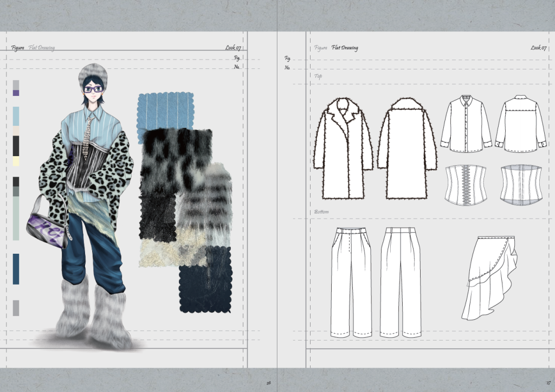Click the fur coat front flat drawing
Image resolution: width=555 pixels, height=392 pixels.
[x=343, y=149]
